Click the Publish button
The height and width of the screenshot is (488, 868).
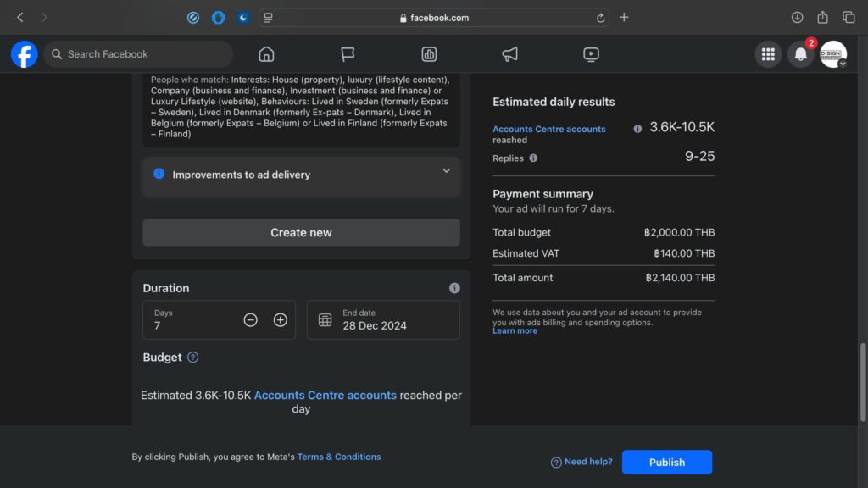pyautogui.click(x=667, y=462)
